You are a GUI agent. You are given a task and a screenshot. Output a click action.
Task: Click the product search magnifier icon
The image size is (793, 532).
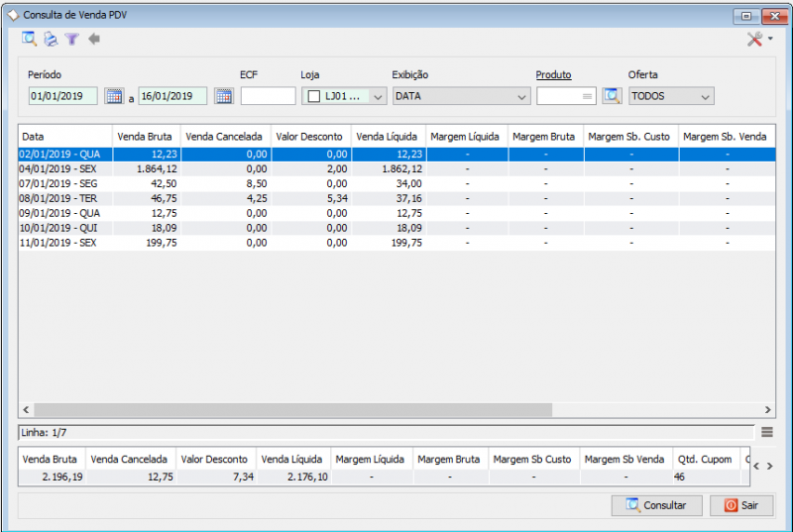click(x=612, y=95)
